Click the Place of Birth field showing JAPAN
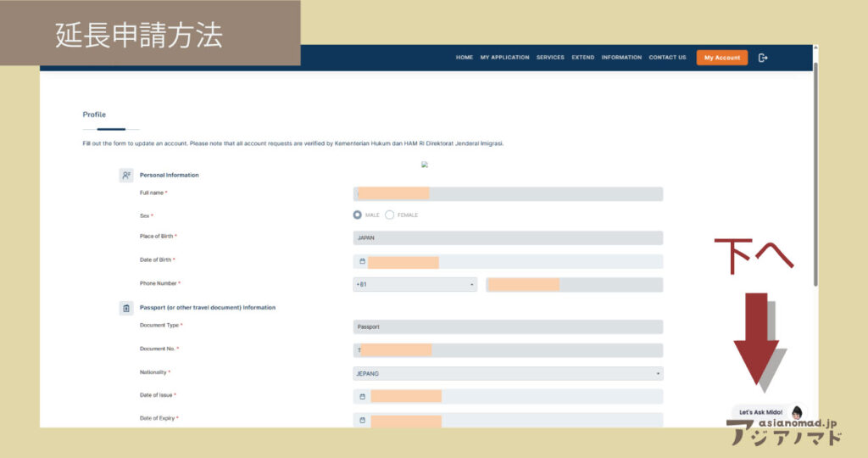868x458 pixels. pyautogui.click(x=508, y=238)
